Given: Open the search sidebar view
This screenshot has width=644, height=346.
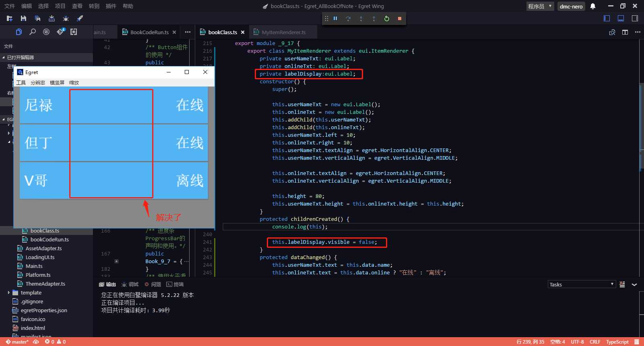Looking at the screenshot, I should [33, 32].
